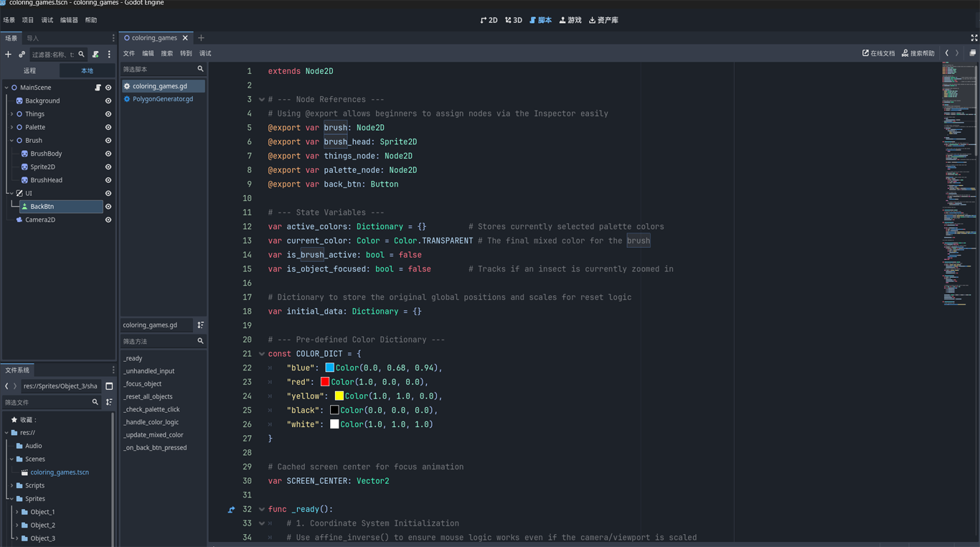Screen dimensions: 980x547
Task: Navigate forward in the FileSystem path history
Action: coord(15,386)
